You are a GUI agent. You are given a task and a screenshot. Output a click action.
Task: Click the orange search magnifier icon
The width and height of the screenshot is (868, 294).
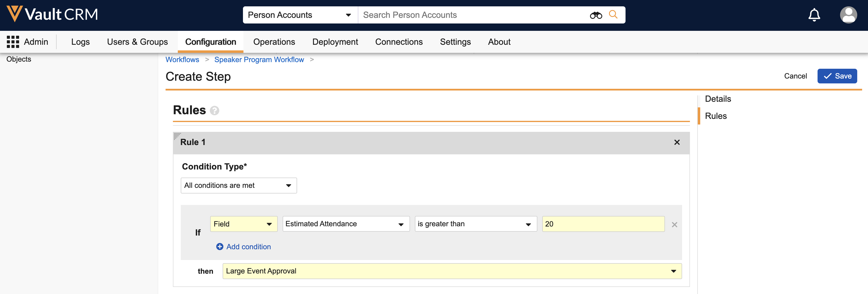pyautogui.click(x=613, y=14)
